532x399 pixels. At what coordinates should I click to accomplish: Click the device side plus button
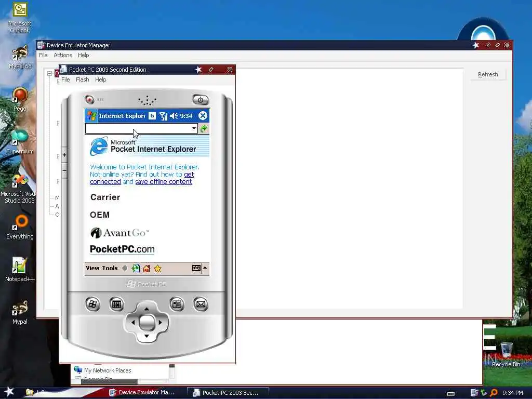pyautogui.click(x=64, y=155)
